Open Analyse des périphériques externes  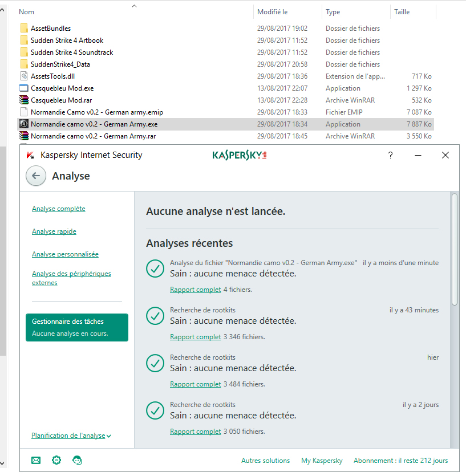tap(71, 278)
